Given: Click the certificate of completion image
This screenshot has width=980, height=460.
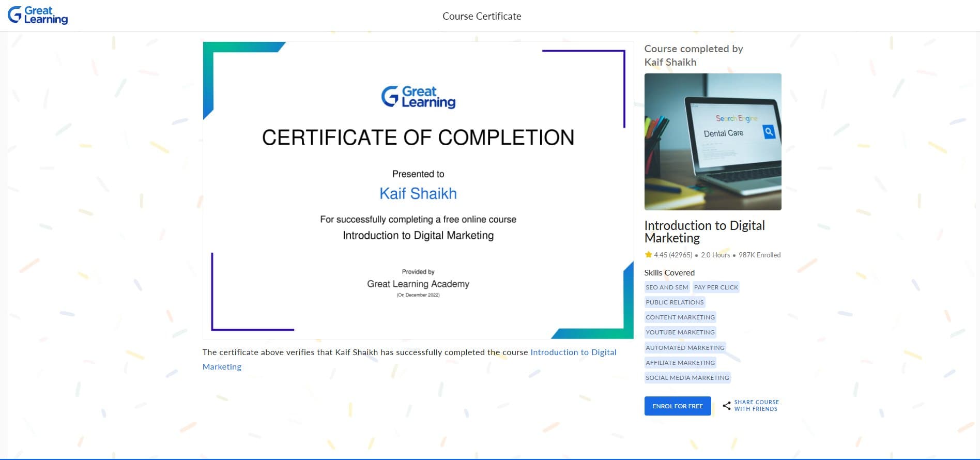Looking at the screenshot, I should pos(418,190).
